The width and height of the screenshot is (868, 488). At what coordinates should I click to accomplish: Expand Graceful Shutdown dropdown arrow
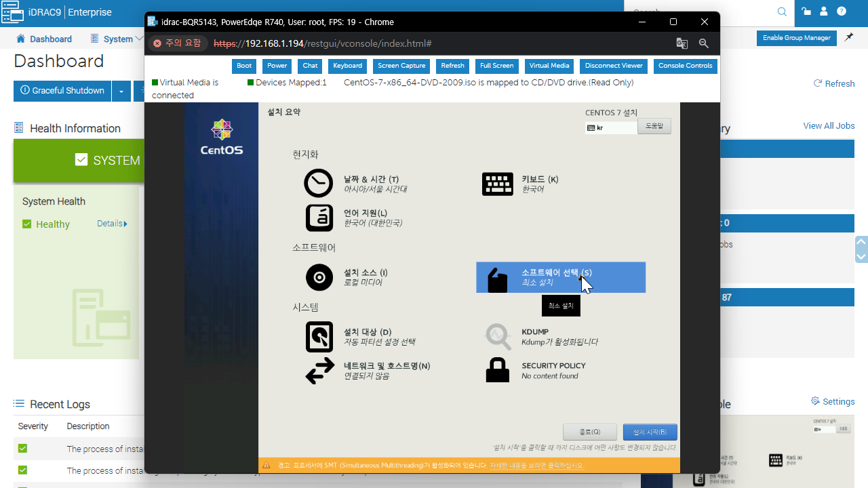pos(121,91)
